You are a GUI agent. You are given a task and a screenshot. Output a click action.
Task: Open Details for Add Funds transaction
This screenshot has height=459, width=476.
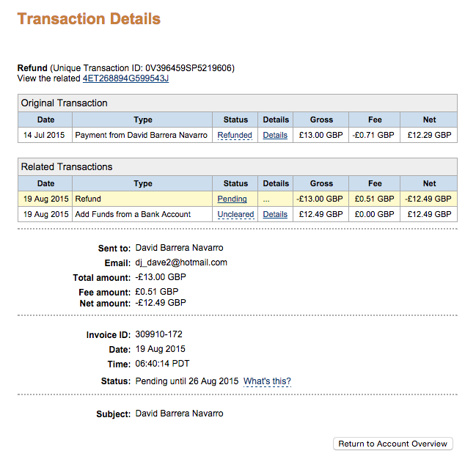275,214
